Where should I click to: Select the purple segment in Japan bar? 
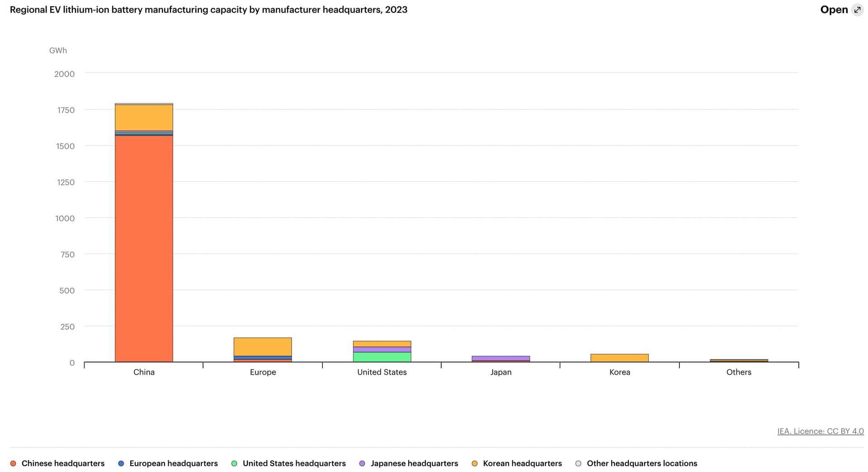(x=501, y=358)
